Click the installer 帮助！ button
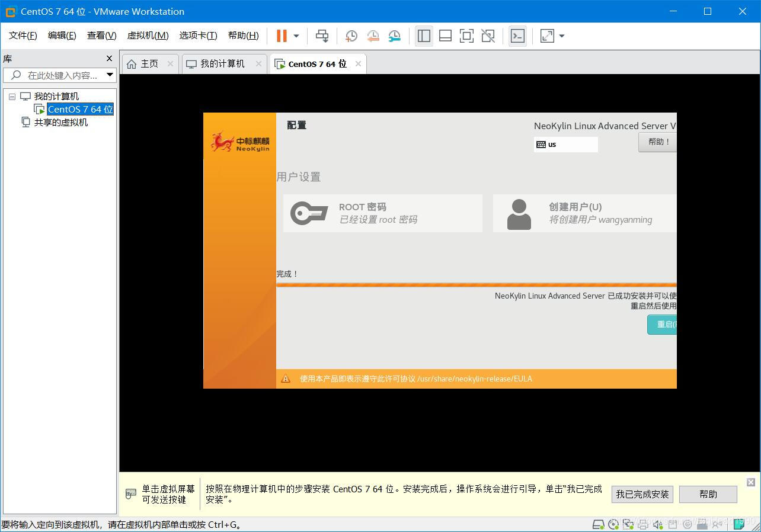The width and height of the screenshot is (761, 532). pos(658,142)
